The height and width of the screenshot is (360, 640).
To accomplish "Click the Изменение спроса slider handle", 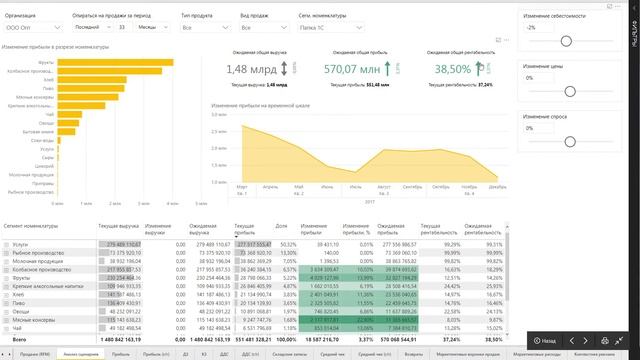I will pyautogui.click(x=570, y=142).
